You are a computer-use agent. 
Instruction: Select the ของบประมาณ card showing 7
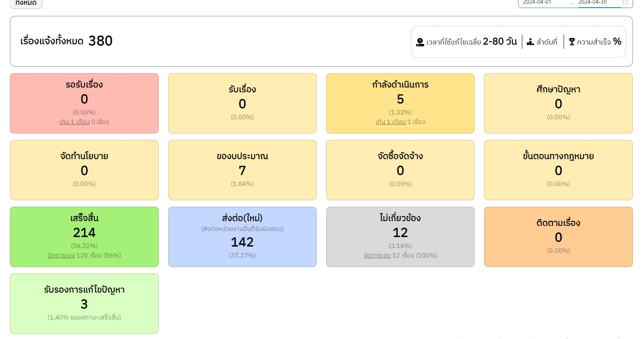[242, 170]
